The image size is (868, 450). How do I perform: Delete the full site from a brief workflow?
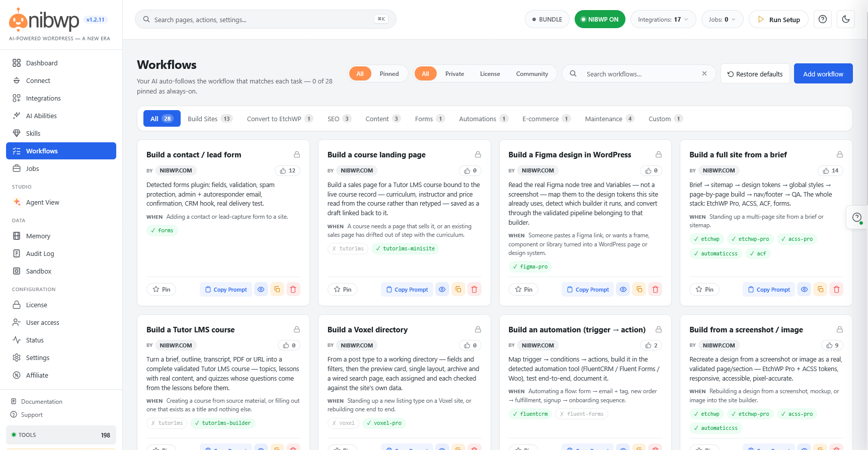click(x=836, y=289)
